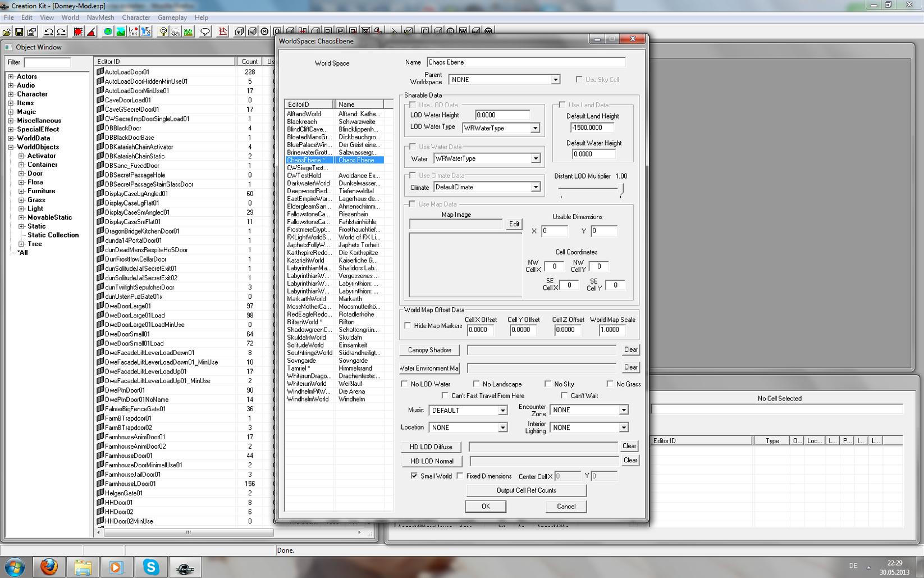Click the Redo arrow toolbar icon
Image resolution: width=924 pixels, height=578 pixels.
coord(61,32)
